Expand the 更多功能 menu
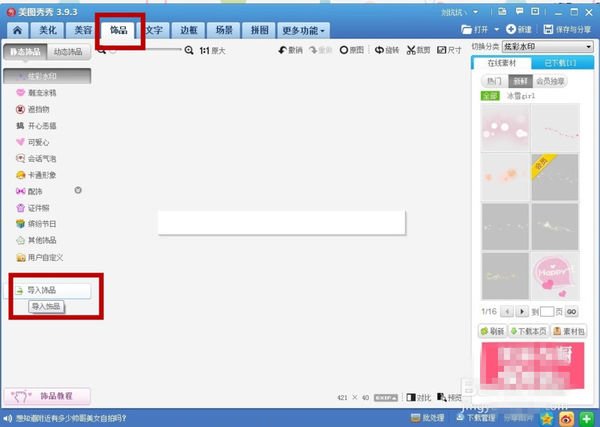 (304, 31)
